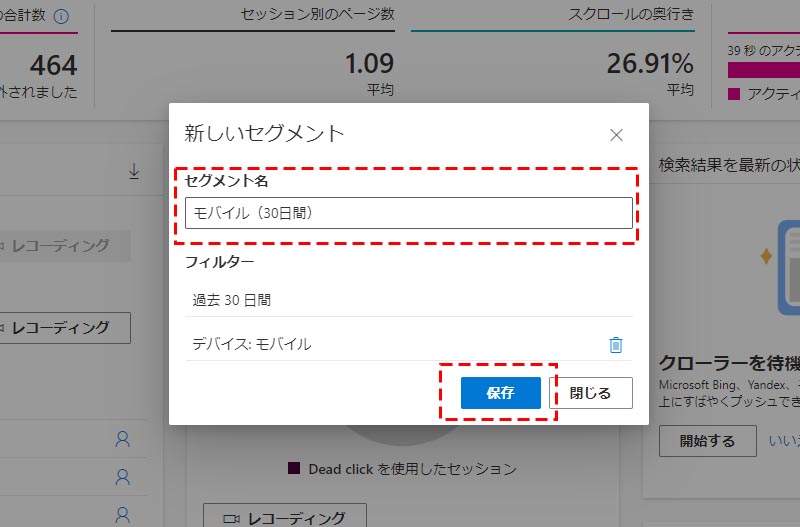Select the デバイス: モバイル filter text

[252, 344]
